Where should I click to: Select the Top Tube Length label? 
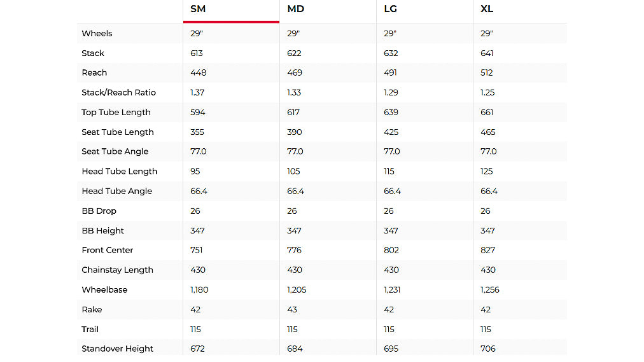click(116, 113)
